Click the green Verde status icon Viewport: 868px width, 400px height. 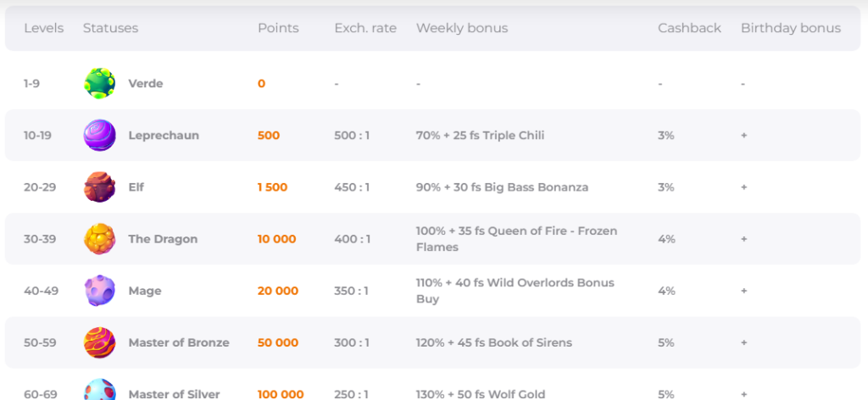coord(100,83)
